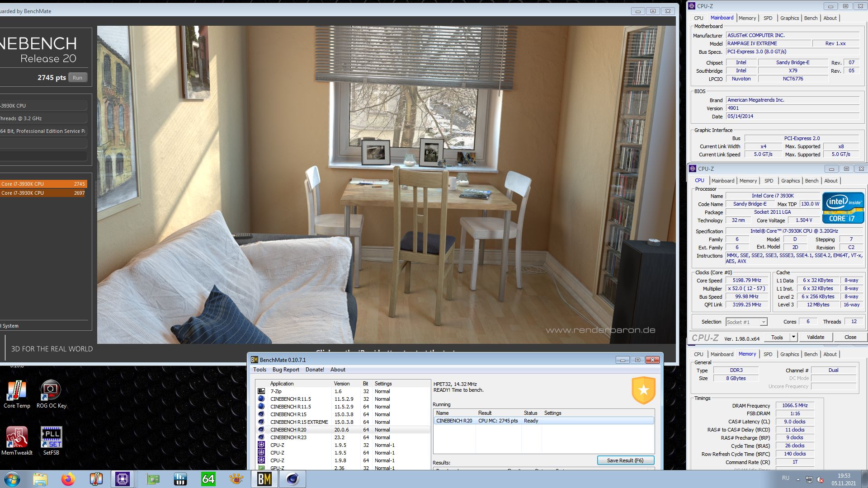Open HWiNFO bars taskbar icon
The height and width of the screenshot is (488, 868).
point(180,479)
